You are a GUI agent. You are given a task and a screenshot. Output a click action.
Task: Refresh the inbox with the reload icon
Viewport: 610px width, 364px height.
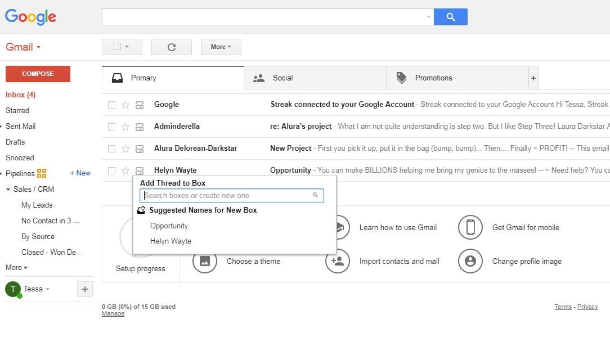click(172, 47)
